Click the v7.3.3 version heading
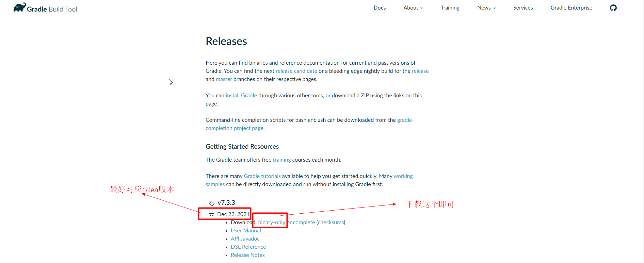The image size is (644, 263). coord(226,202)
